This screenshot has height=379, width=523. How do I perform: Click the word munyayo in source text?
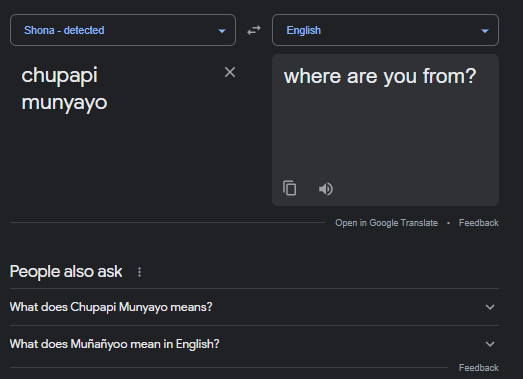tap(64, 103)
